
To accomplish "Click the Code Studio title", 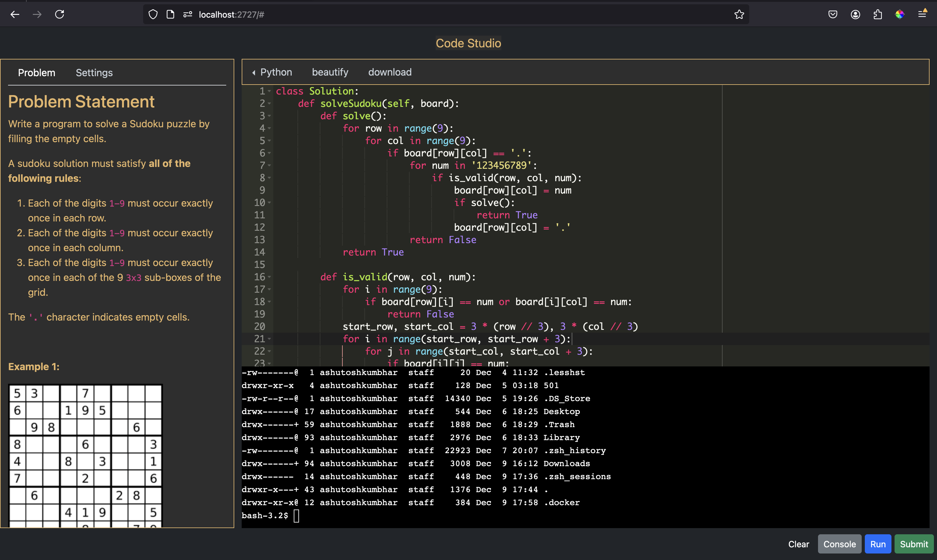I will (x=468, y=43).
